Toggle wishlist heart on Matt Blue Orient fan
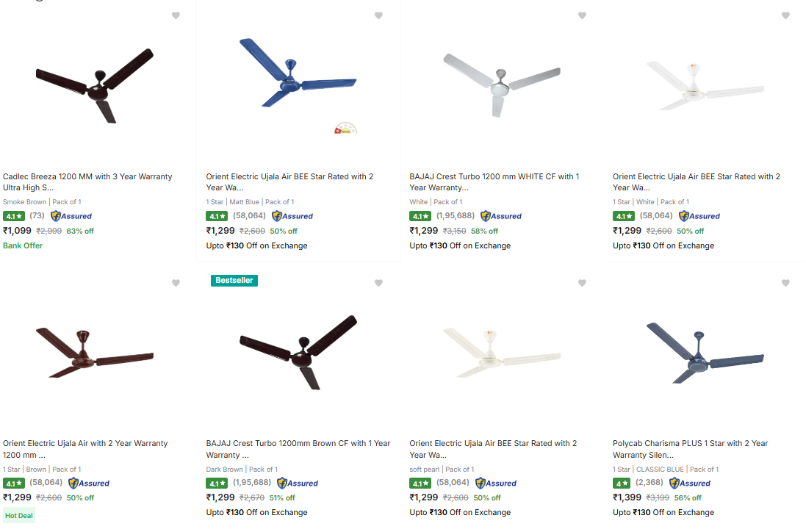 (x=378, y=15)
